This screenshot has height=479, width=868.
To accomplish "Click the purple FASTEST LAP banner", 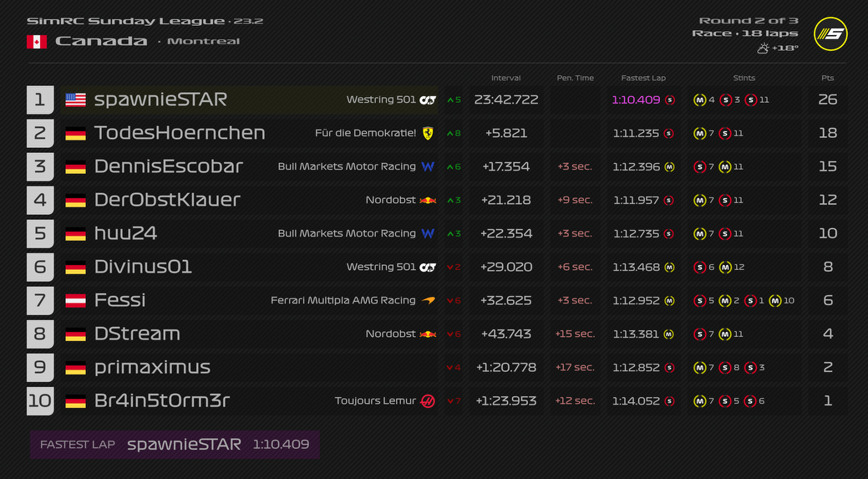I will [x=175, y=444].
